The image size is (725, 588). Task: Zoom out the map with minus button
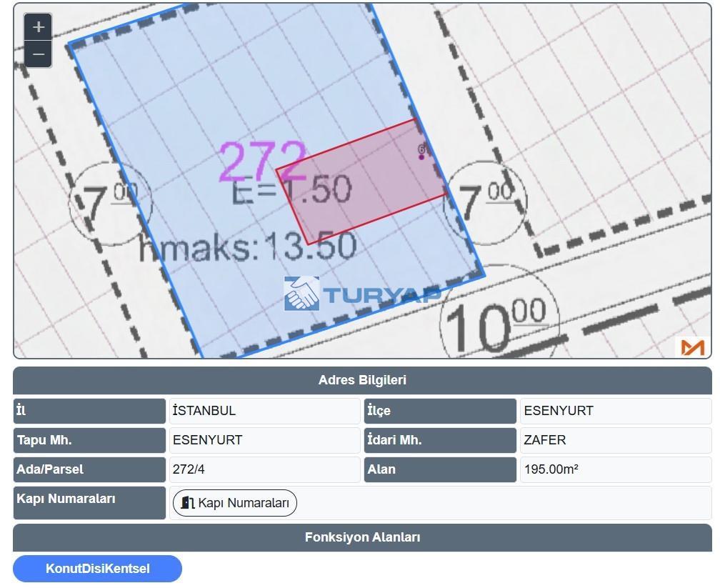[x=39, y=54]
